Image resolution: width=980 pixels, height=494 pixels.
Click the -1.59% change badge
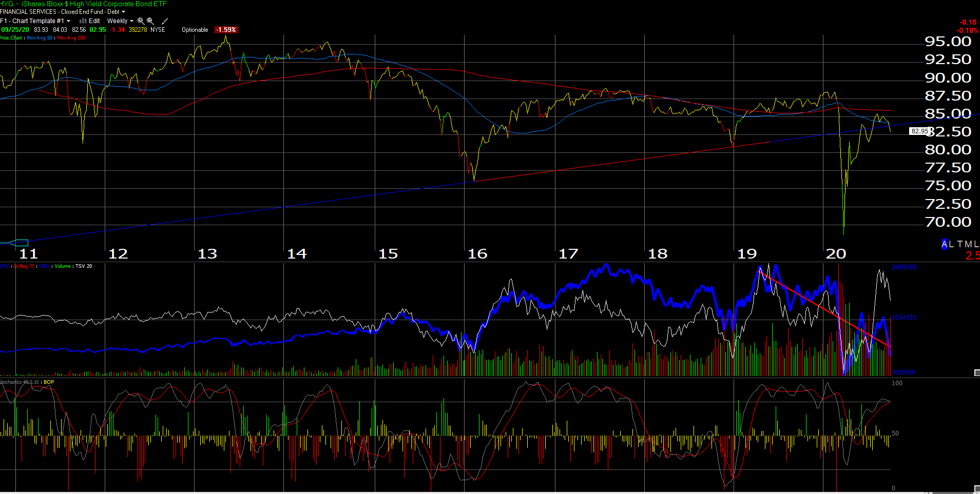click(x=226, y=30)
